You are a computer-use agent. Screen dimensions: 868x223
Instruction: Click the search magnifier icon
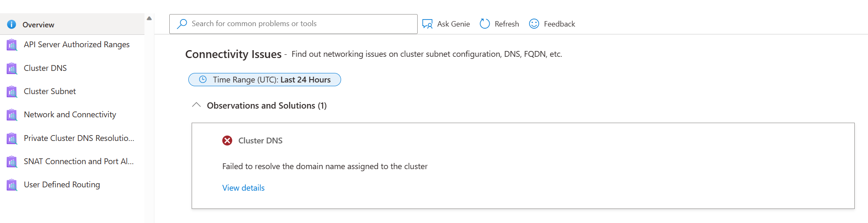[x=182, y=24]
